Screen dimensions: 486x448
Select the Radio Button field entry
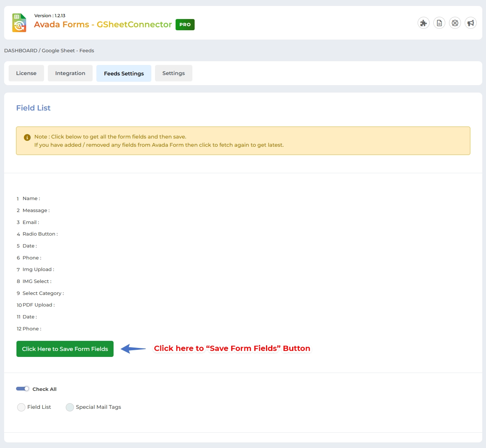pyautogui.click(x=40, y=234)
